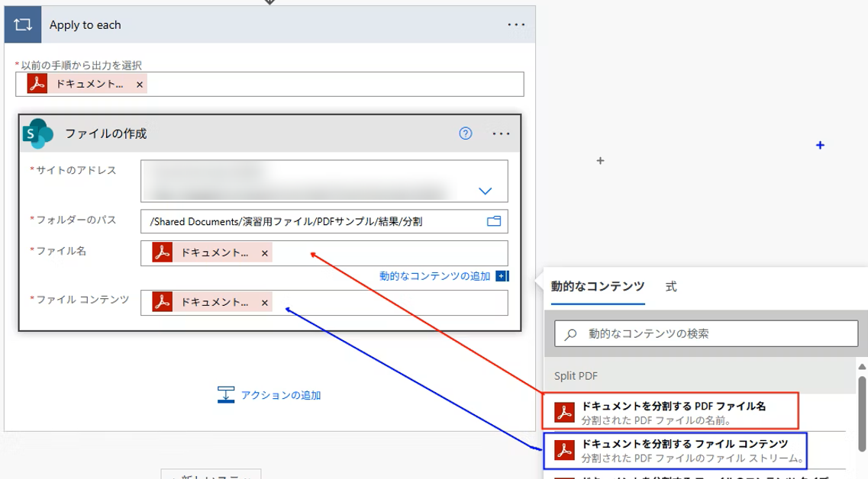Click the ファイルの作成 title
The width and height of the screenshot is (868, 479).
point(105,133)
